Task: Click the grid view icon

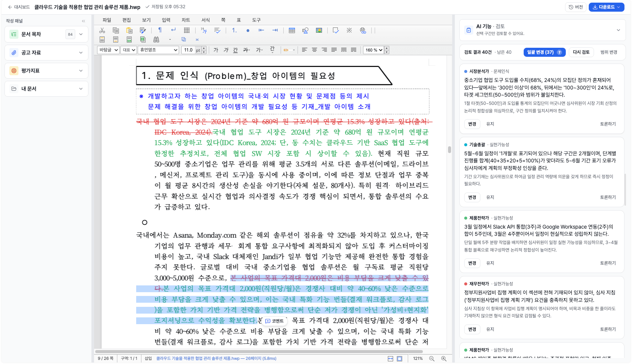Action: tap(187, 30)
